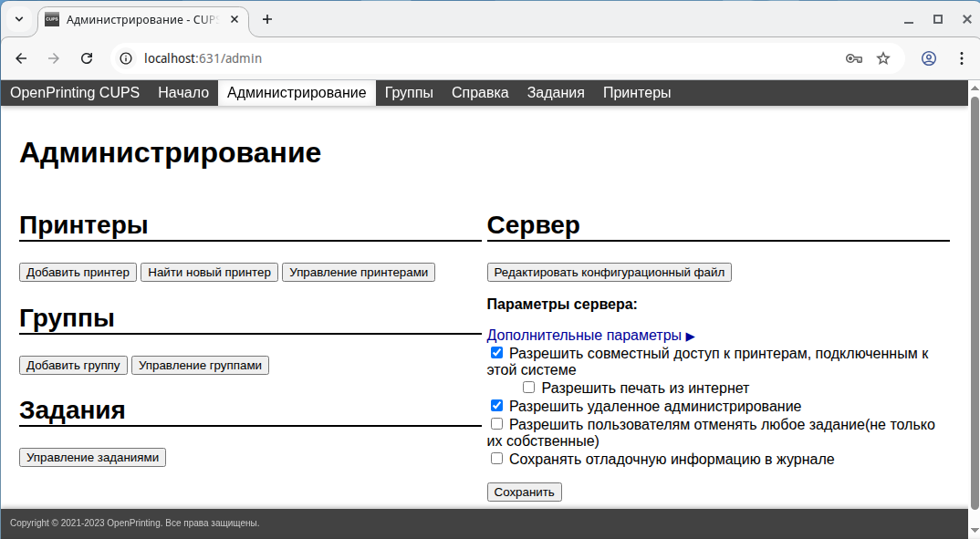The height and width of the screenshot is (539, 980).
Task: Go to the 'Принтеры' navigation menu item
Action: pyautogui.click(x=637, y=93)
